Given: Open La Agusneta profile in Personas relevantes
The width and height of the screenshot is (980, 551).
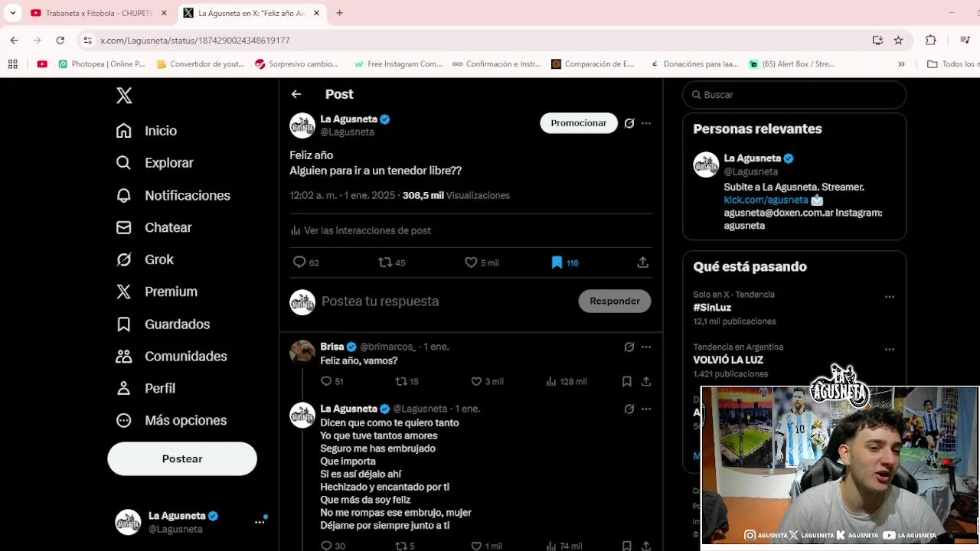Looking at the screenshot, I should [x=752, y=158].
